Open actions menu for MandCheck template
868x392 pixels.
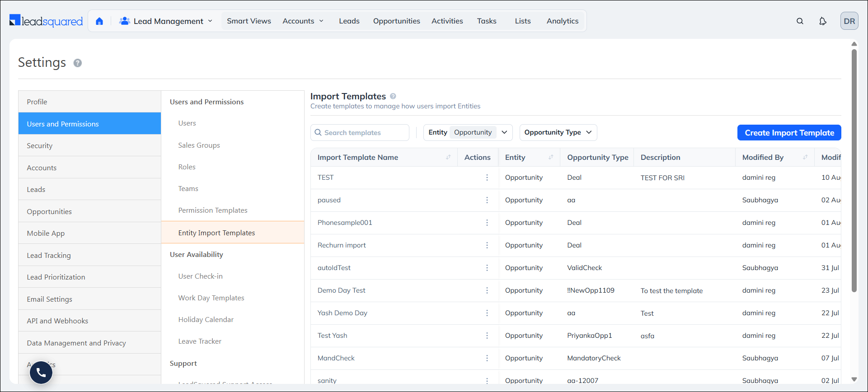tap(487, 358)
